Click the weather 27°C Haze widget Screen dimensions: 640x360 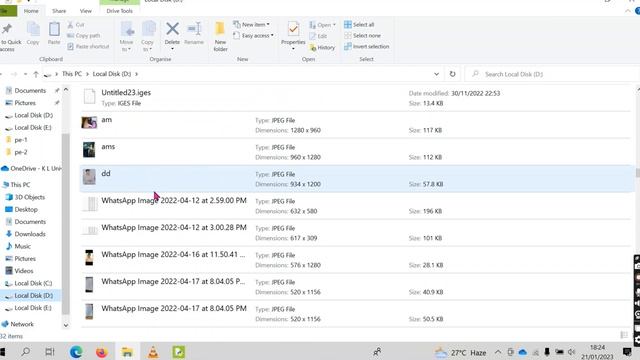point(461,352)
